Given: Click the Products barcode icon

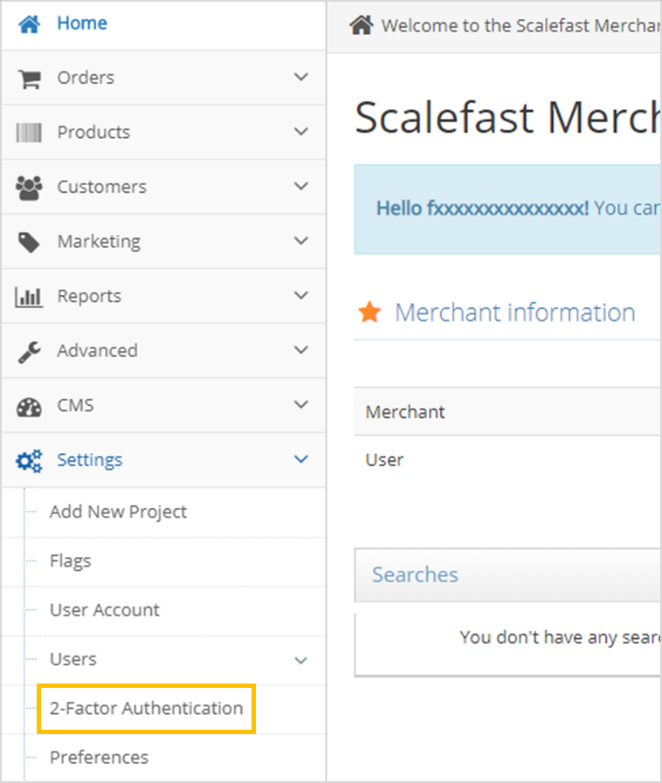Looking at the screenshot, I should point(29,132).
